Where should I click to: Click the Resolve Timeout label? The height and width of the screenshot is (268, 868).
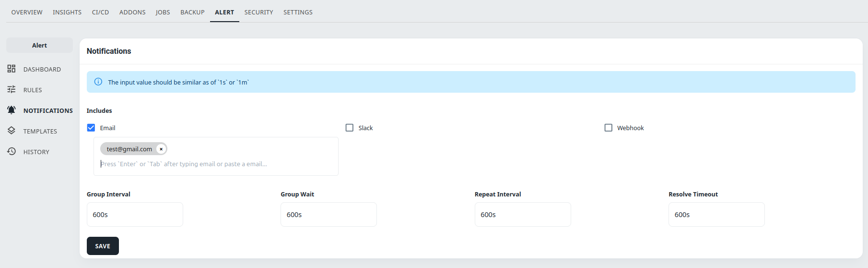coord(693,194)
